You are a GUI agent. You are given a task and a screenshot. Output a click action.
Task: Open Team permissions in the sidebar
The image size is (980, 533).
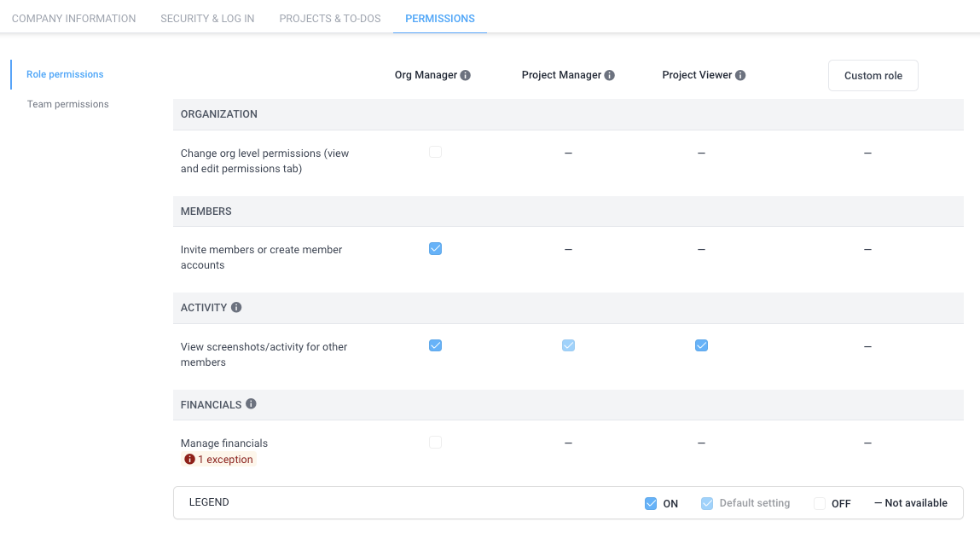point(68,104)
